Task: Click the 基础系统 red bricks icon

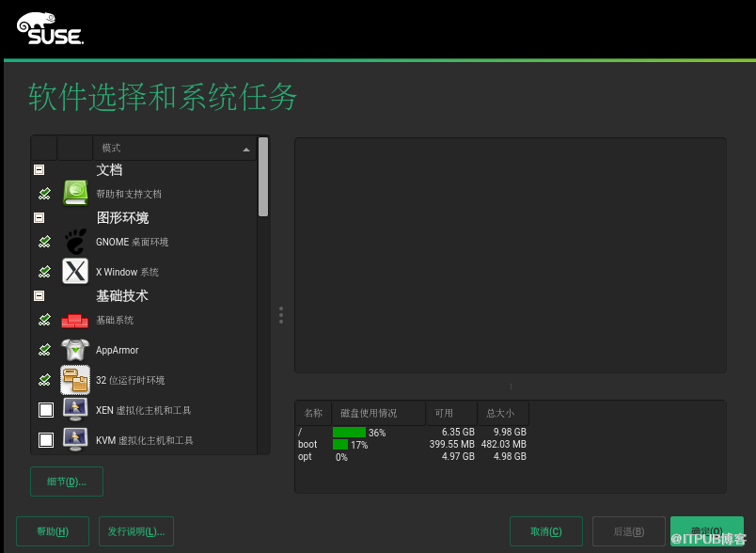Action: pyautogui.click(x=75, y=321)
